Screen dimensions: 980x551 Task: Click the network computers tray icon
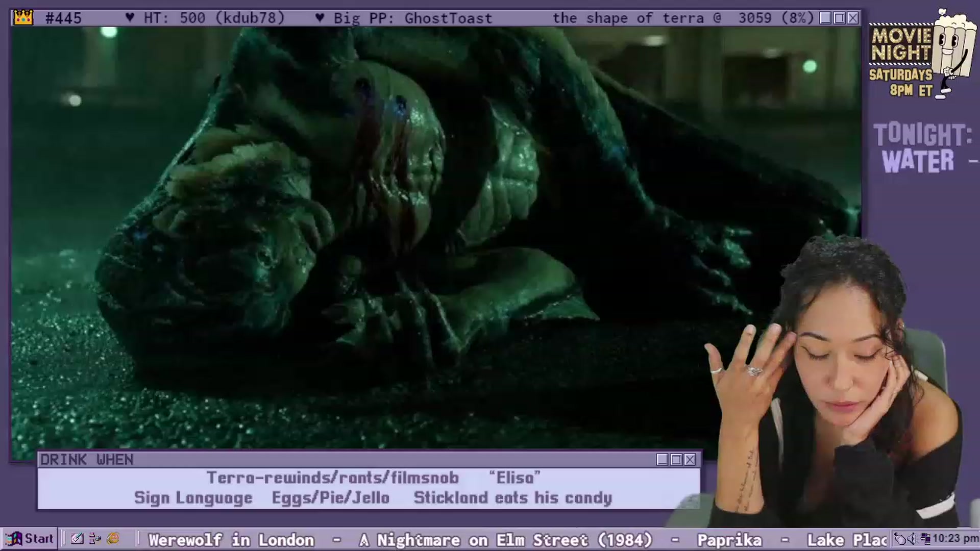(925, 539)
